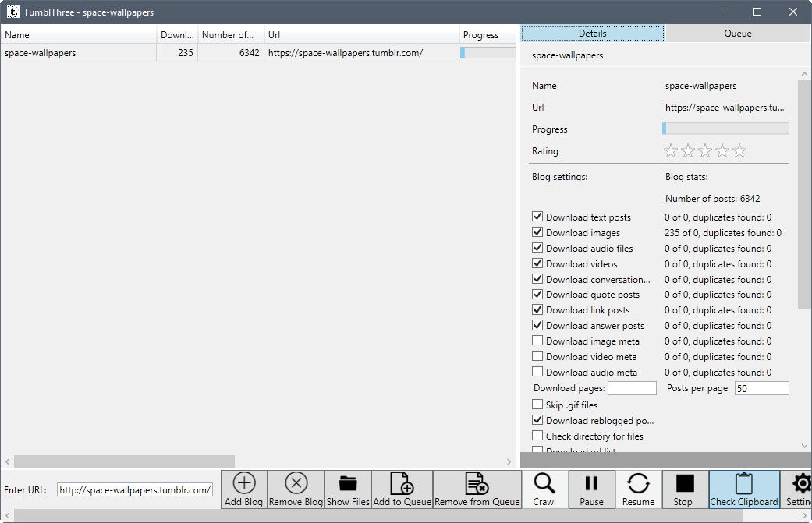Click the blog list progress bar
The width and height of the screenshot is (812, 523).
(x=488, y=53)
